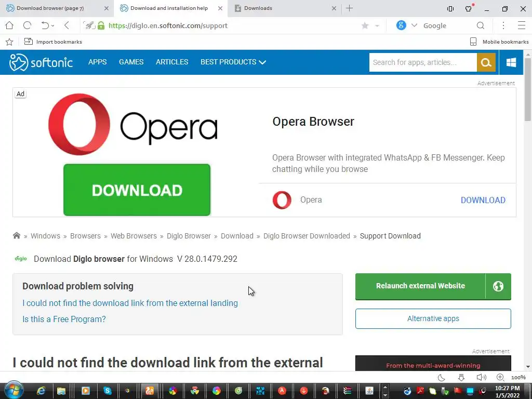Open the Browsers breadcrumb link
The image size is (532, 399).
86,236
